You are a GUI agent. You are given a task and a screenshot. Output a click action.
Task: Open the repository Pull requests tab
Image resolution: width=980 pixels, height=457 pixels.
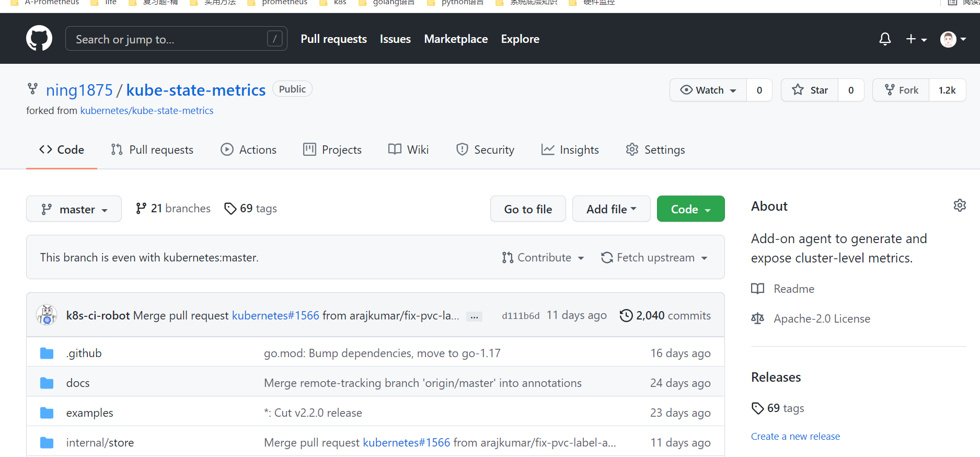point(152,150)
